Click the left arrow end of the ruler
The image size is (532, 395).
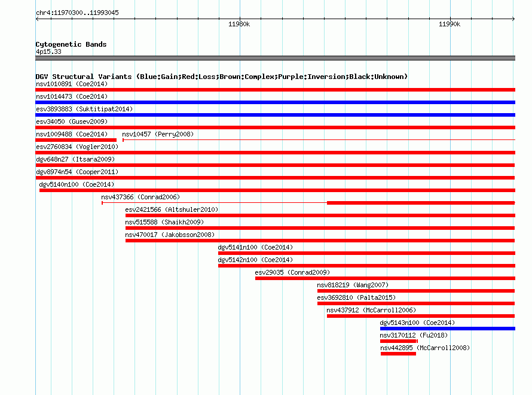click(x=37, y=19)
